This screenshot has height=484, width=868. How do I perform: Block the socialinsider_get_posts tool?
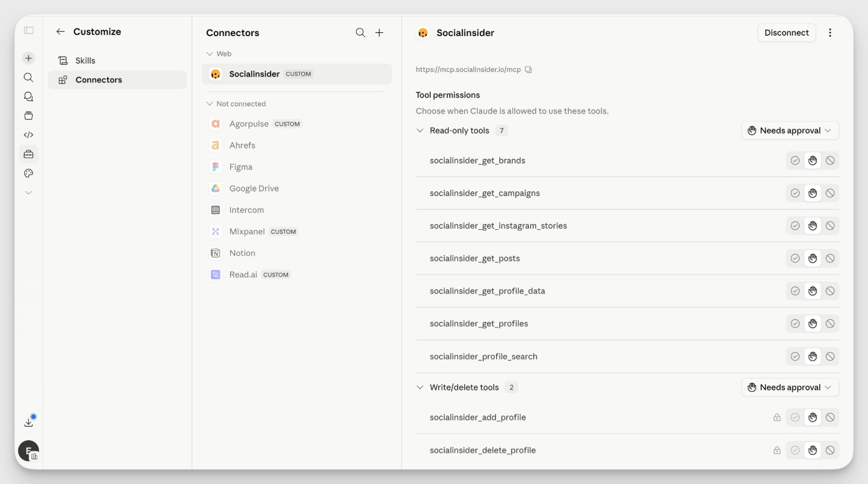(x=830, y=258)
